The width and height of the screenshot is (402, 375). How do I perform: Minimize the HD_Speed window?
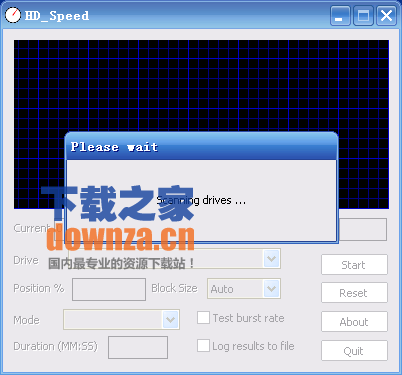click(x=340, y=16)
